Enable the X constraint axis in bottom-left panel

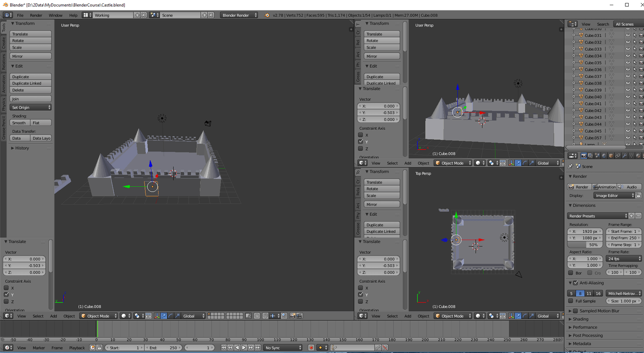tap(6, 288)
